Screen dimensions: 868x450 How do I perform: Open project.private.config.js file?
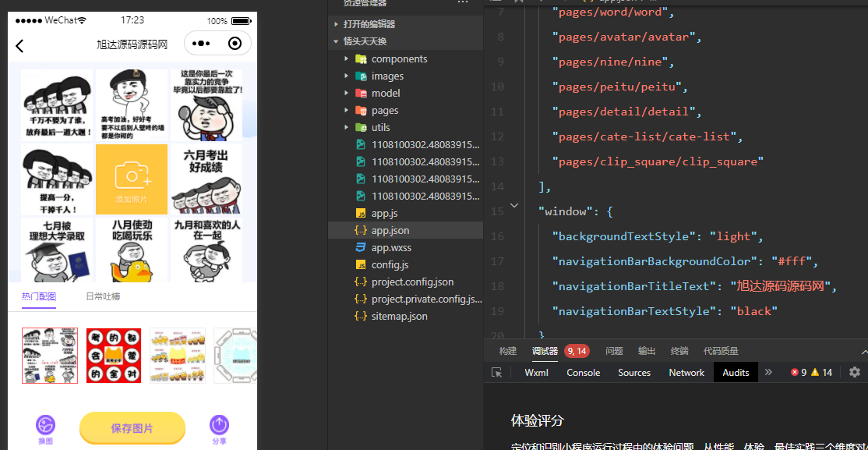426,299
